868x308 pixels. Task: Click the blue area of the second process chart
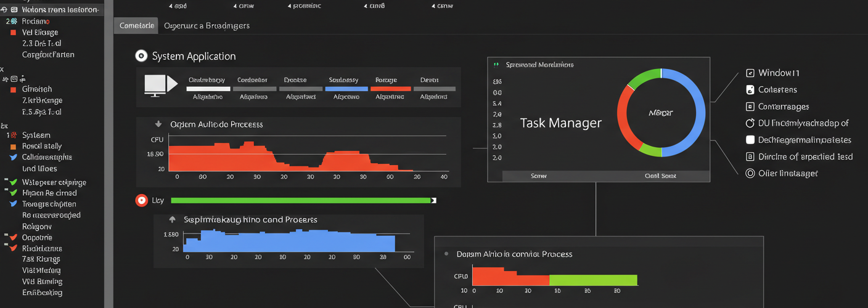[x=290, y=241]
